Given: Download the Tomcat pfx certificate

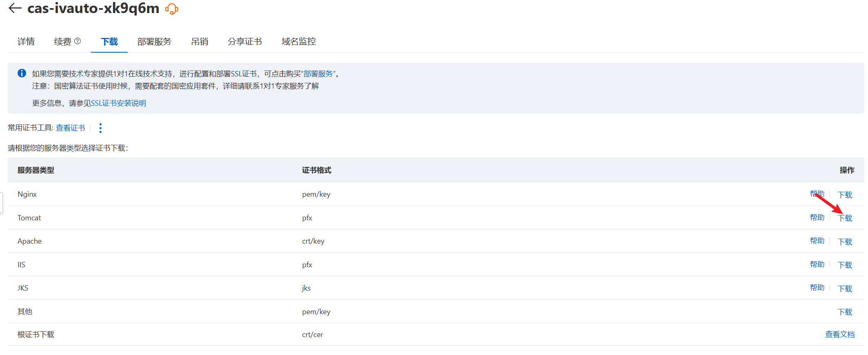Looking at the screenshot, I should point(845,218).
